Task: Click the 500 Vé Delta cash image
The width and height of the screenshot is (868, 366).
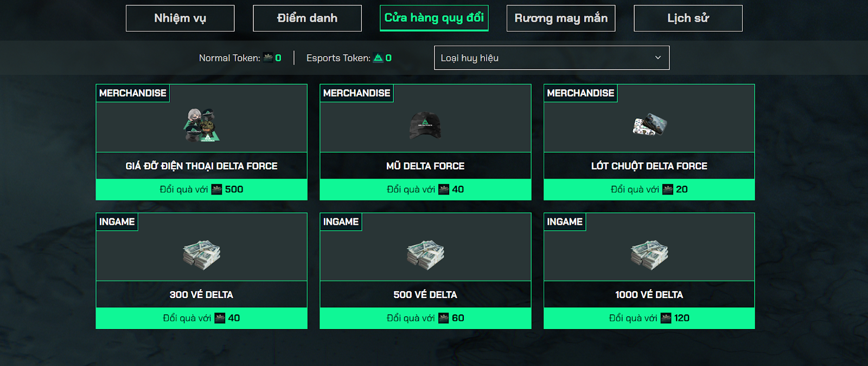Action: click(x=425, y=255)
